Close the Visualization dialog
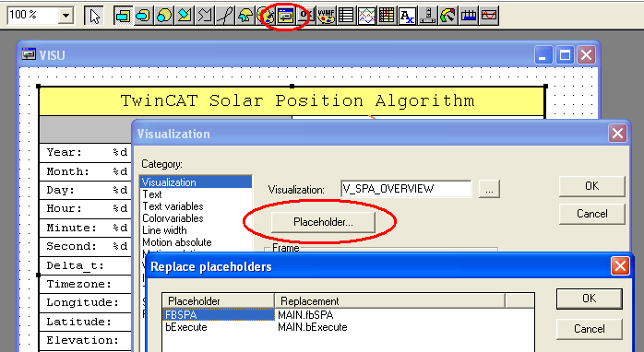This screenshot has width=644, height=352. [x=618, y=134]
